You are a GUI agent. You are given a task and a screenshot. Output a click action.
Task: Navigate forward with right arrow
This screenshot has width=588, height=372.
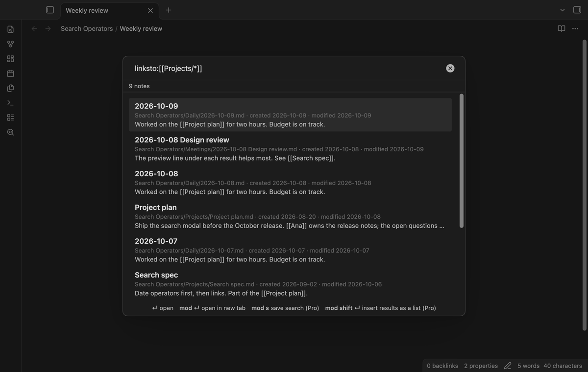pos(48,28)
